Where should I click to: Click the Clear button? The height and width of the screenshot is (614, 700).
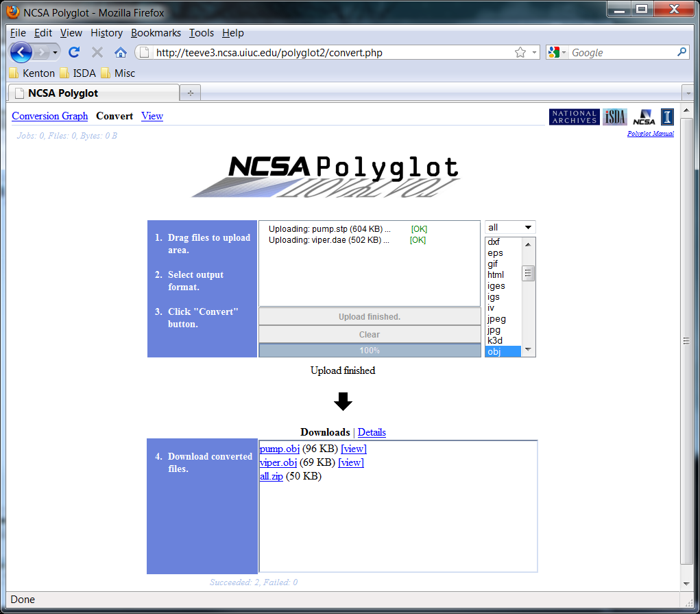pos(370,335)
